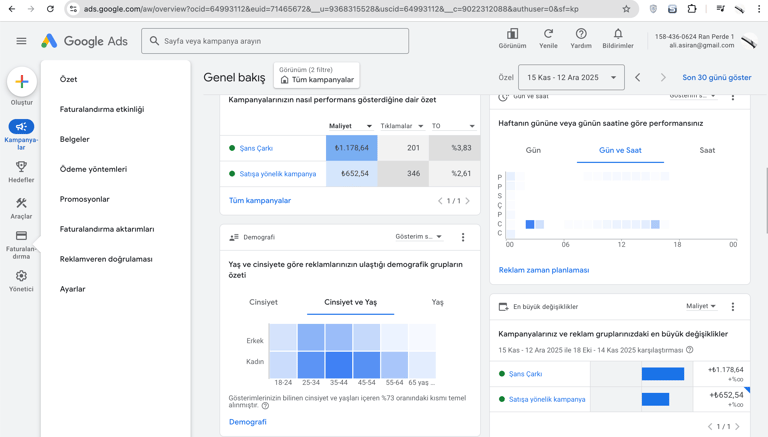Reload the browser page
This screenshot has height=437, width=768.
50,9
